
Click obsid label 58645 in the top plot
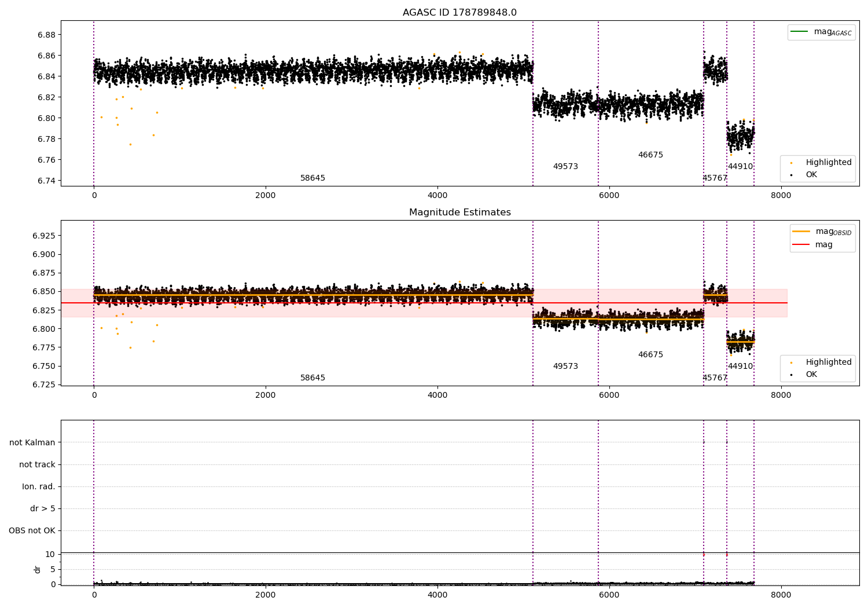coord(312,178)
